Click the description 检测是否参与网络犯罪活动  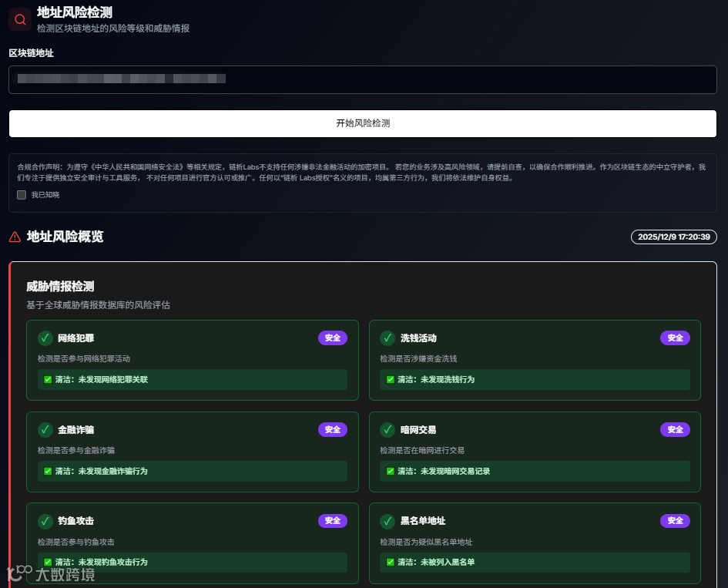83,358
